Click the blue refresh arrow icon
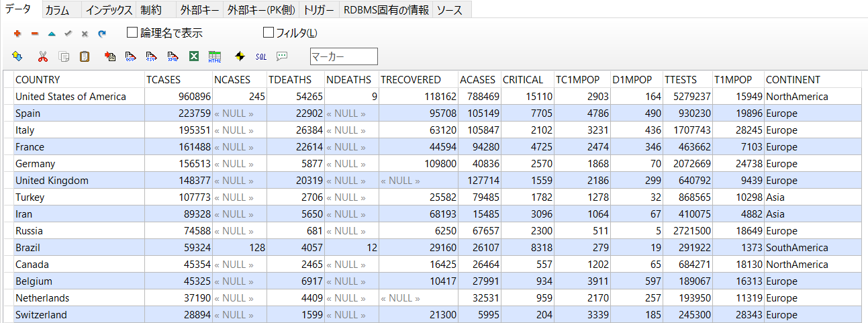868x323 pixels. [102, 33]
